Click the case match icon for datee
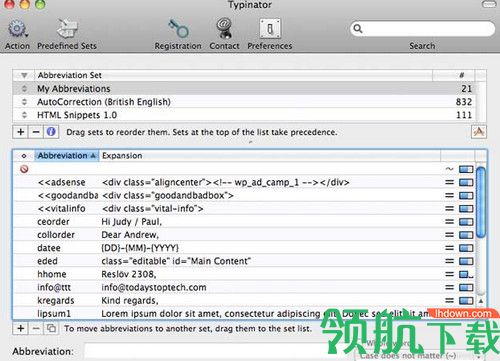The width and height of the screenshot is (500, 361). coord(449,248)
